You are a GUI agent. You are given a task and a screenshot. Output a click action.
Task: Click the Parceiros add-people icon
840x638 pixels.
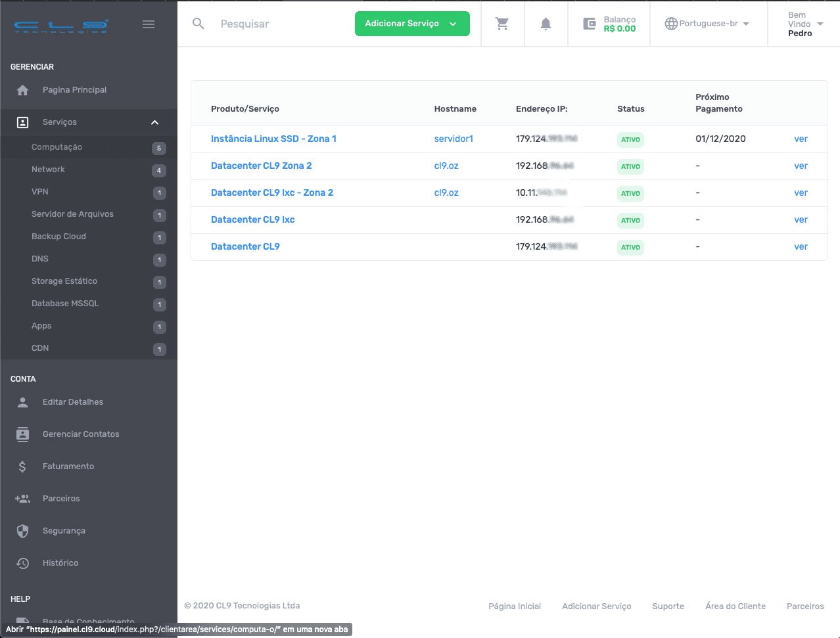click(23, 499)
